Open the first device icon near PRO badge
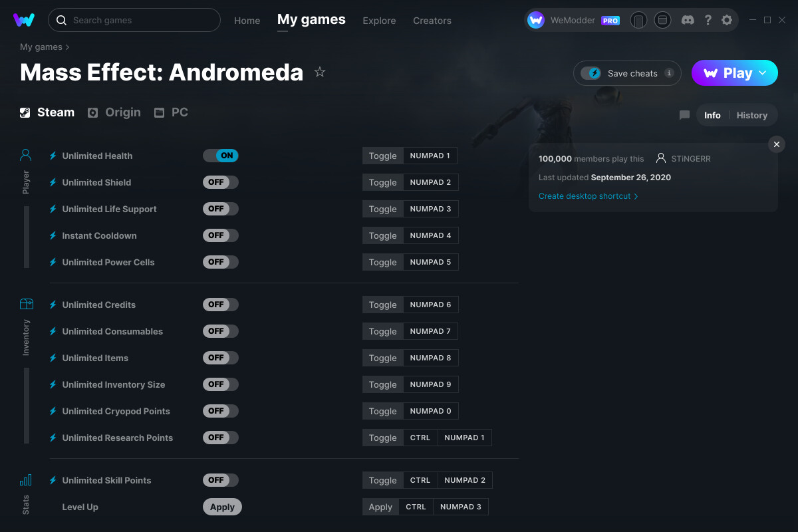Image resolution: width=798 pixels, height=532 pixels. pyautogui.click(x=638, y=20)
